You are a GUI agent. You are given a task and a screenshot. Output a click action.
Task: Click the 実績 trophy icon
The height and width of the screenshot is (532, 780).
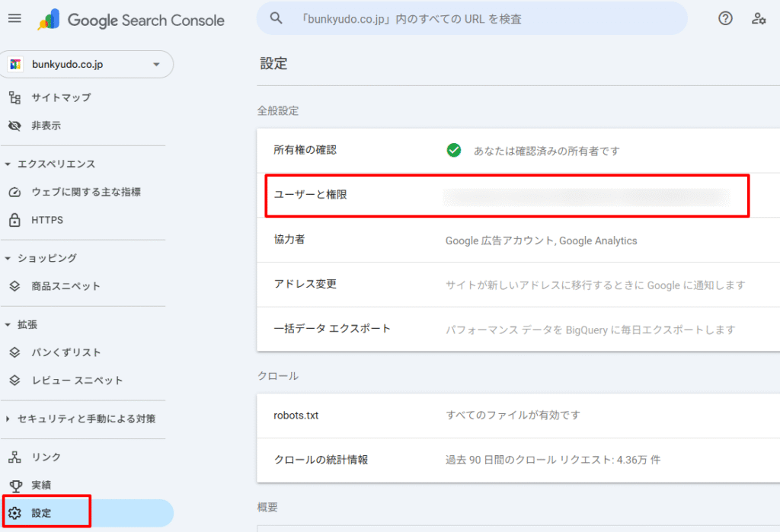[x=15, y=485]
